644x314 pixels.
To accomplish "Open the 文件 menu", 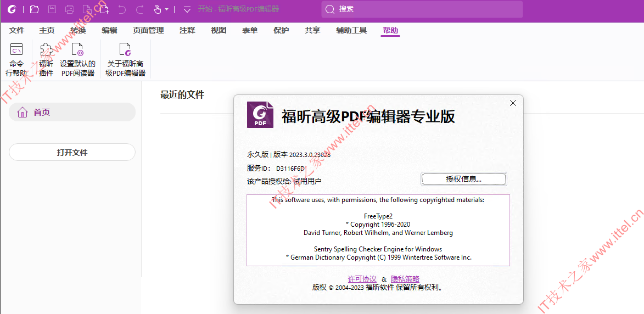I will pos(17,30).
